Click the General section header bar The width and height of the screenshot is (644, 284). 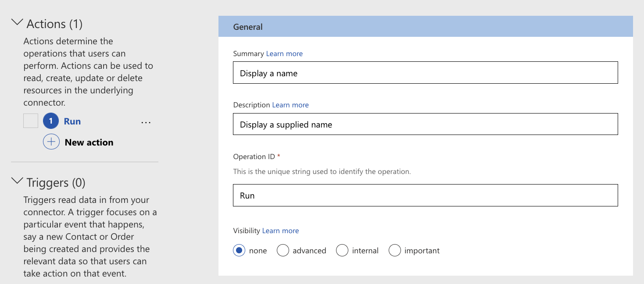(425, 27)
